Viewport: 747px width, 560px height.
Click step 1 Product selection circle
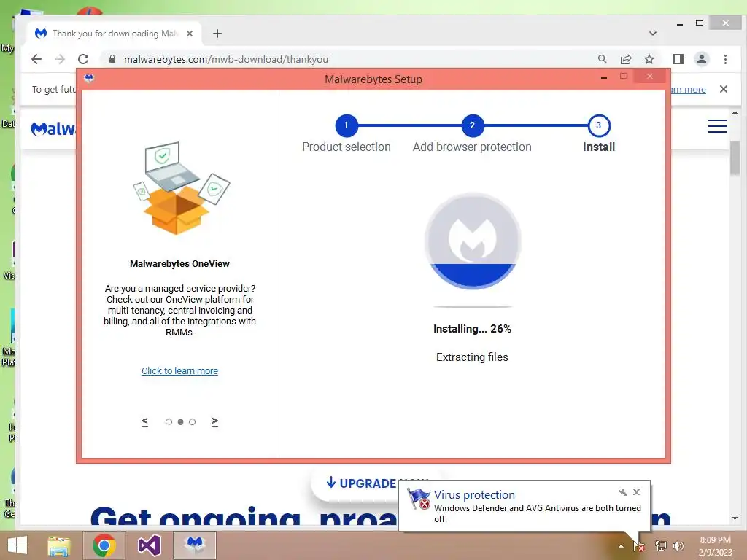tap(347, 125)
